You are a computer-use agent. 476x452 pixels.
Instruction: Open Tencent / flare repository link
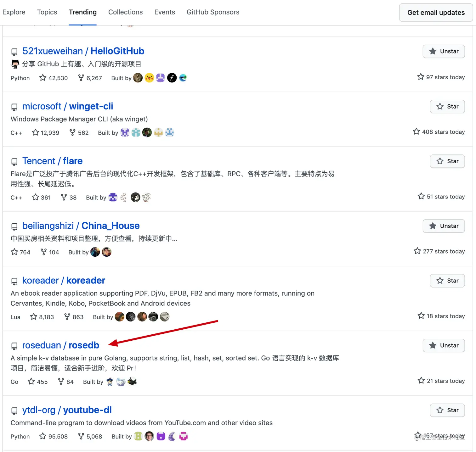[52, 161]
